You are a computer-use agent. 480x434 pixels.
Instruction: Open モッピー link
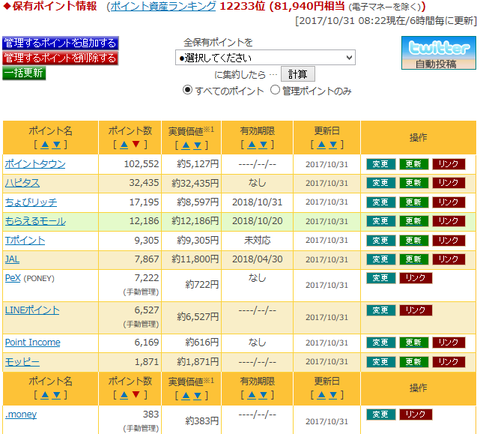click(22, 362)
